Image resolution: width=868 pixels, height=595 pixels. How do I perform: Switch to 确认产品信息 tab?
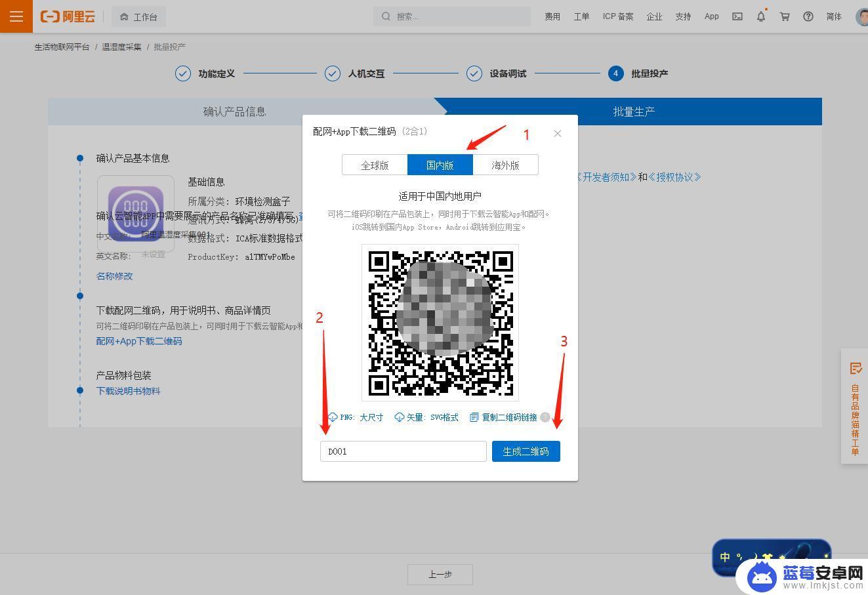(235, 112)
